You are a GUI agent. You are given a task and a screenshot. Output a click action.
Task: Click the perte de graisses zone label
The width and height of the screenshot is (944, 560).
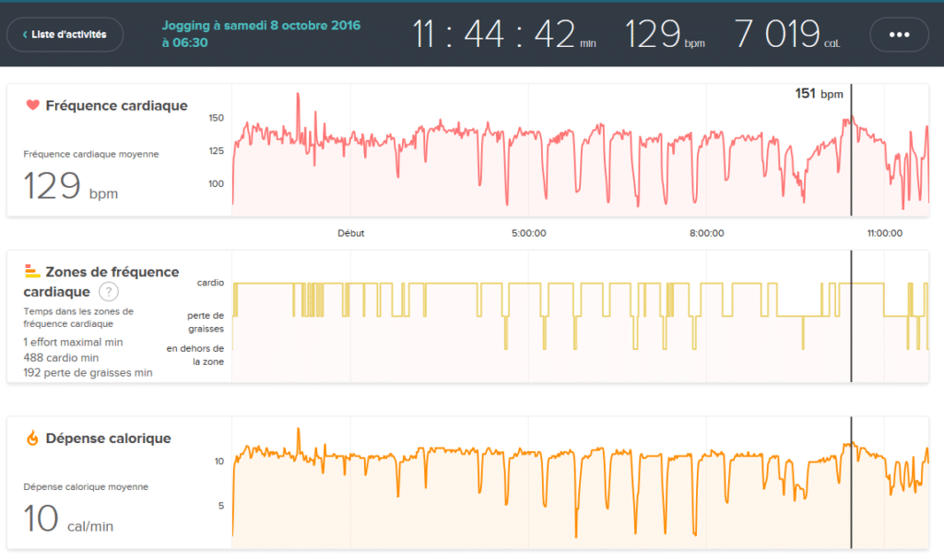pyautogui.click(x=205, y=321)
